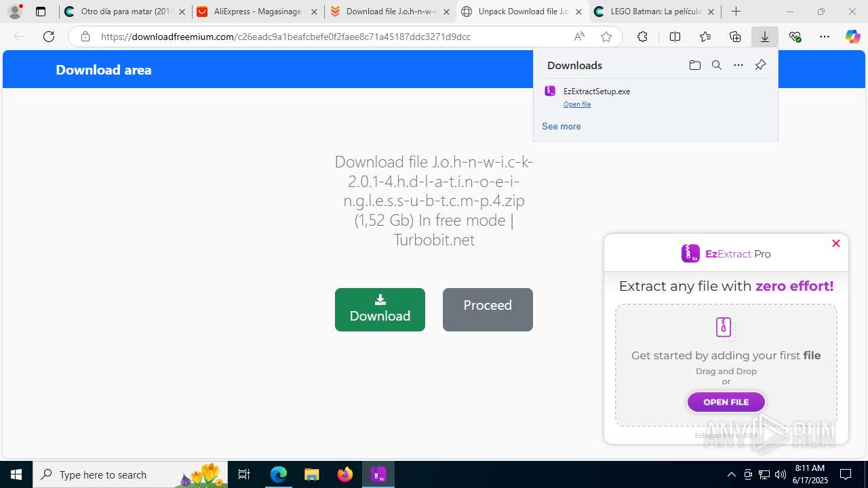Open Microsoft Edge from taskbar

tap(279, 474)
